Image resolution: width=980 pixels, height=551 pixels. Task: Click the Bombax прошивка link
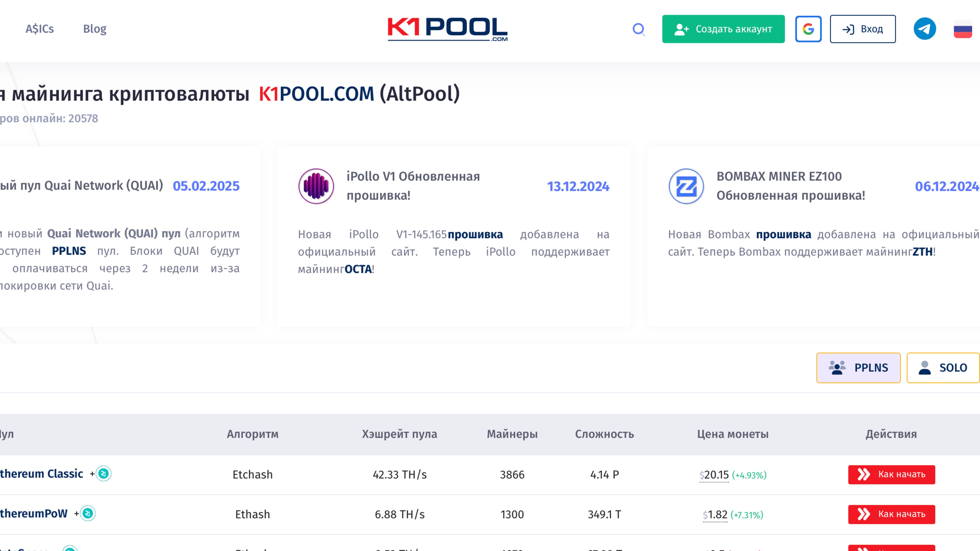pyautogui.click(x=783, y=234)
